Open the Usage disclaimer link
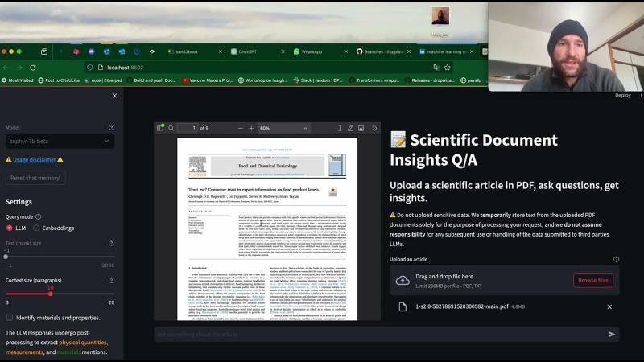 tap(34, 159)
